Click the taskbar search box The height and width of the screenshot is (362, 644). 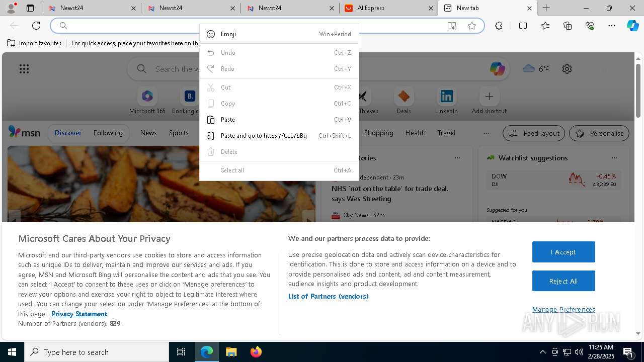pos(97,352)
